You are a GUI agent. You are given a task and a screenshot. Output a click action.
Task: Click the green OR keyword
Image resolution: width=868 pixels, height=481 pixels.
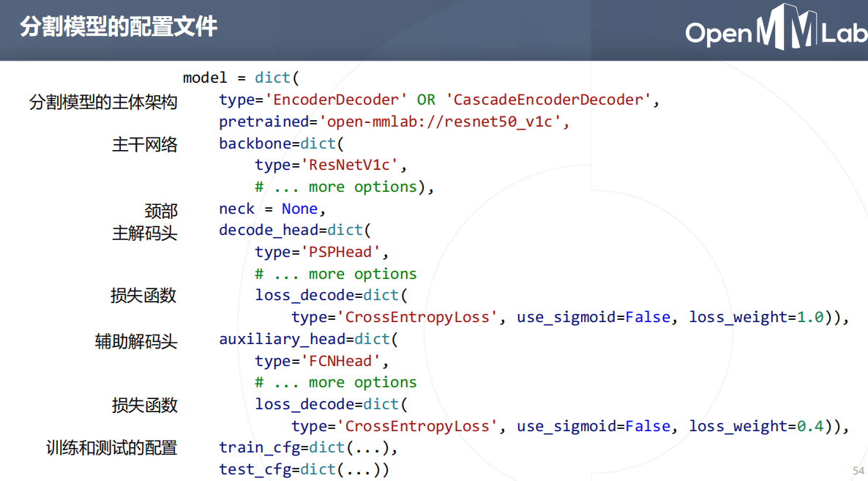click(x=426, y=100)
